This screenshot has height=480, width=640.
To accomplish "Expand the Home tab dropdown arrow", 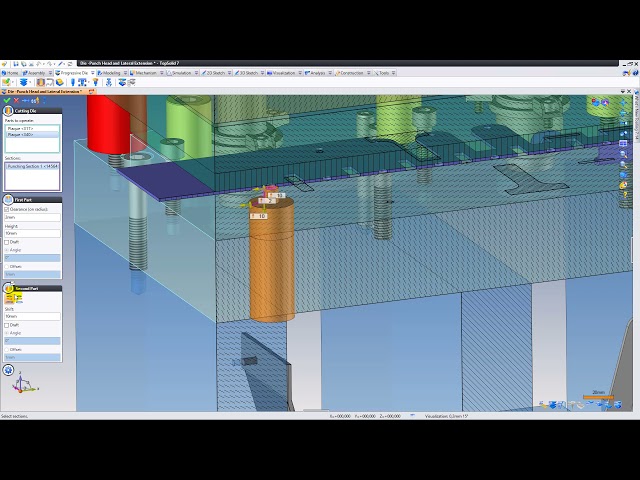I will pyautogui.click(x=21, y=73).
